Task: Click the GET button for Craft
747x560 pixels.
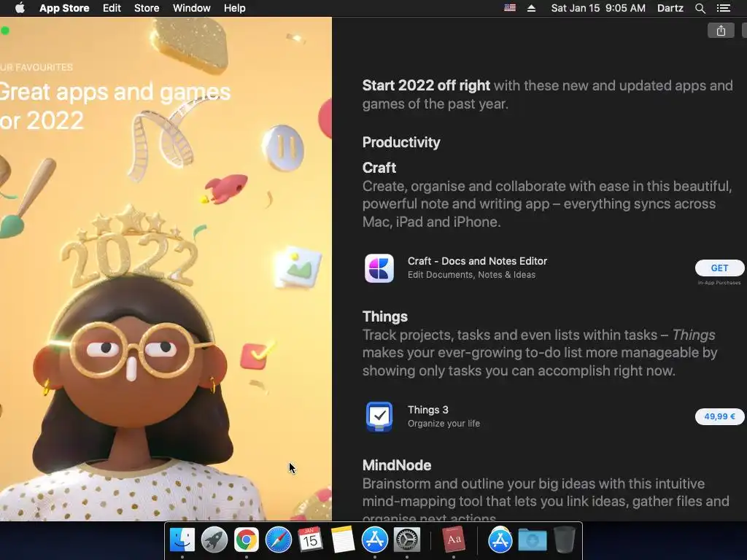Action: (x=719, y=268)
